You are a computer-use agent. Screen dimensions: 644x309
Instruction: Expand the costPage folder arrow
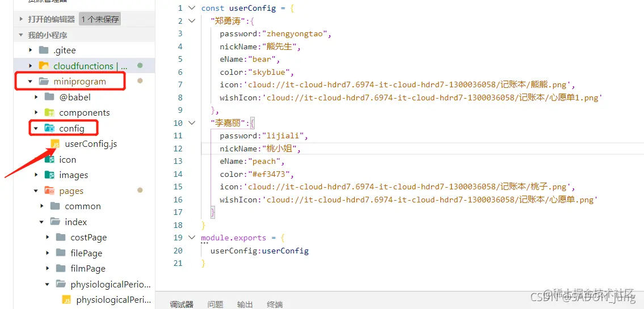pyautogui.click(x=48, y=237)
